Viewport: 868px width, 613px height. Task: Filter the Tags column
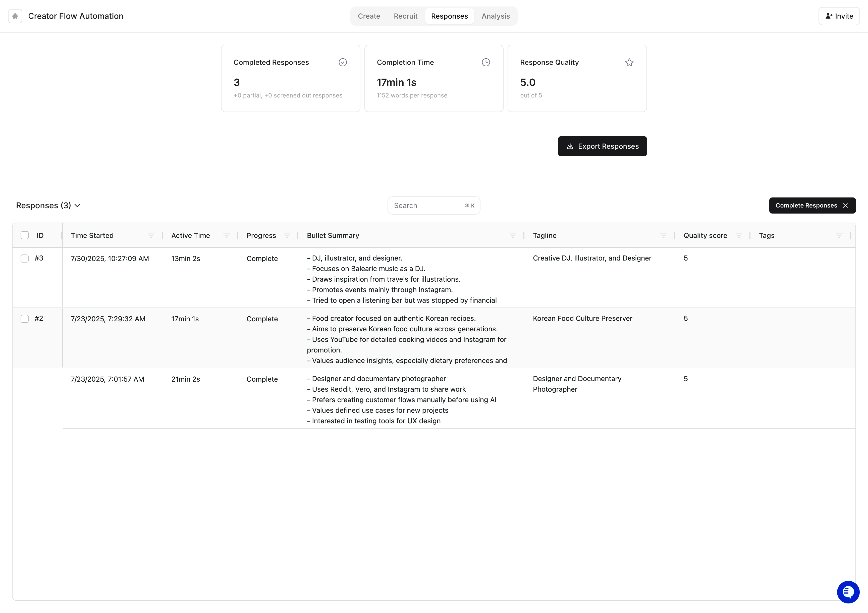click(839, 235)
